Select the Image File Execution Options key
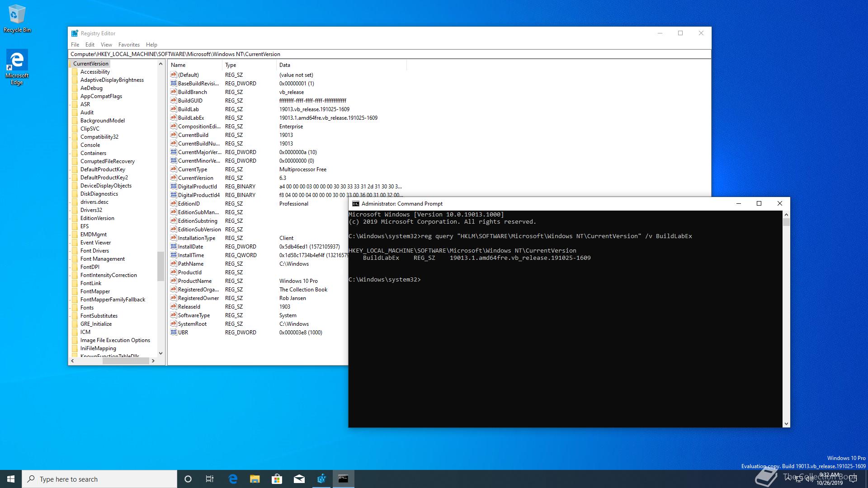Viewport: 868px width, 488px height. coord(115,340)
